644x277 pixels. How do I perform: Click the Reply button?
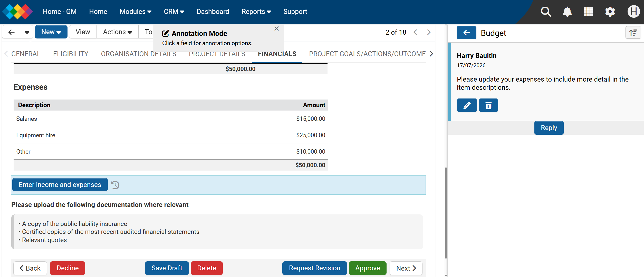pos(549,128)
